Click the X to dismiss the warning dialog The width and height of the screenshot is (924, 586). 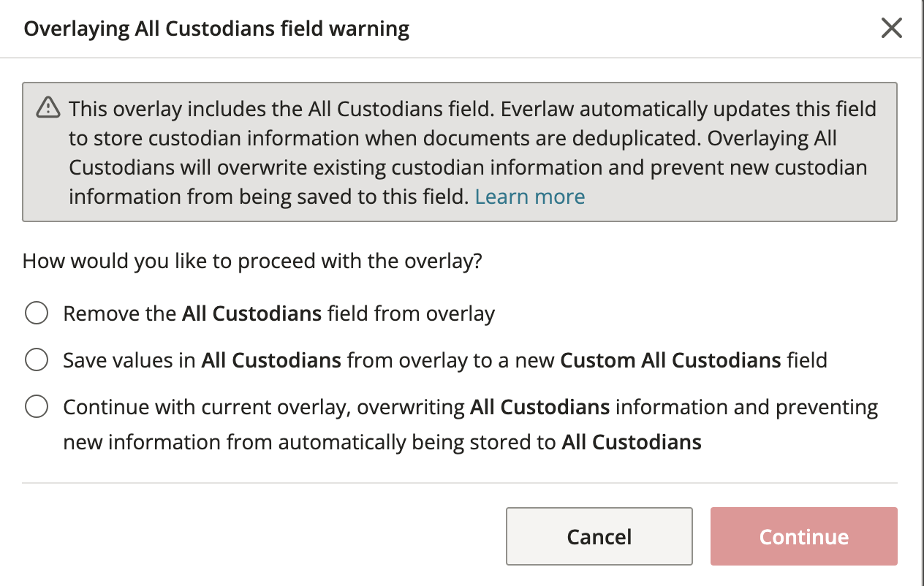[893, 28]
